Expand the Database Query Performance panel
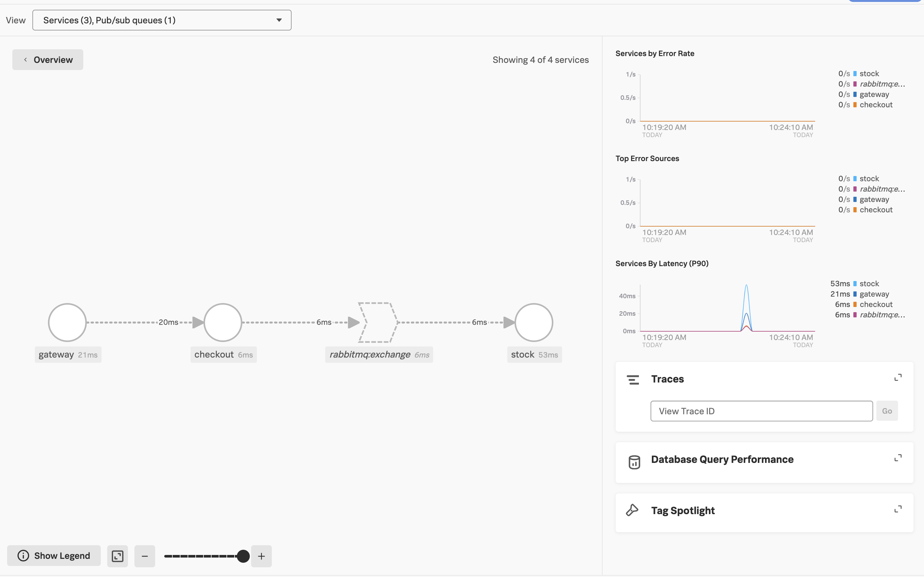 pos(898,458)
